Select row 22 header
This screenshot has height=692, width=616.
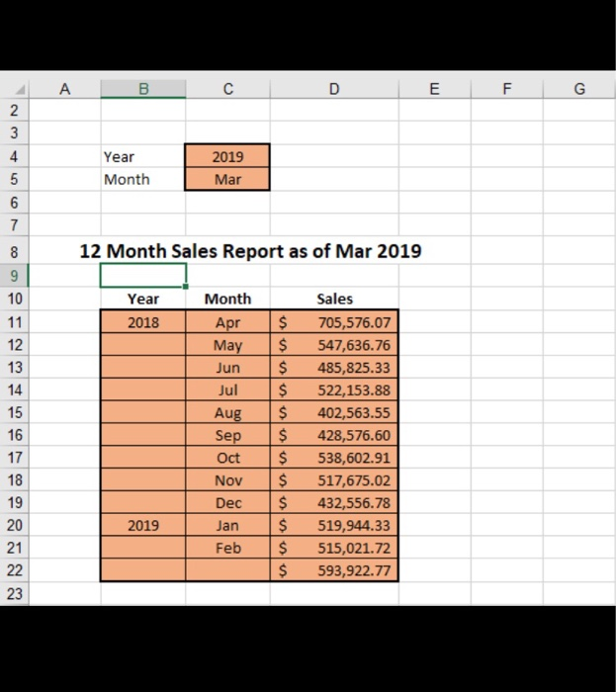(14, 570)
